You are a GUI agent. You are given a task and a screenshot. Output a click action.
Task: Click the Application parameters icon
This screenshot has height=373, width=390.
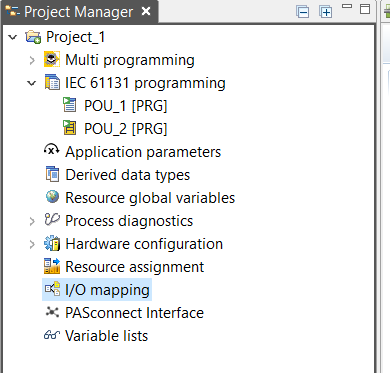tap(52, 150)
